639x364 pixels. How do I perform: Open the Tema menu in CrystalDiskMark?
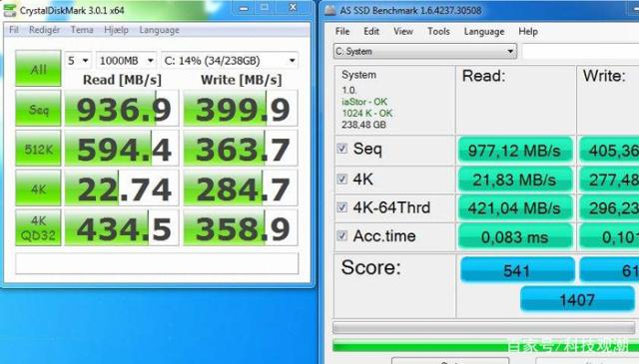(82, 30)
